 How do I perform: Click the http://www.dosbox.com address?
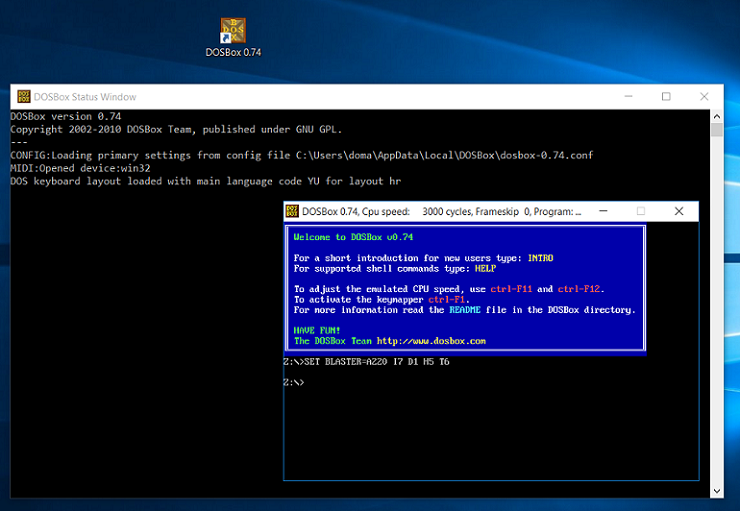tap(431, 341)
